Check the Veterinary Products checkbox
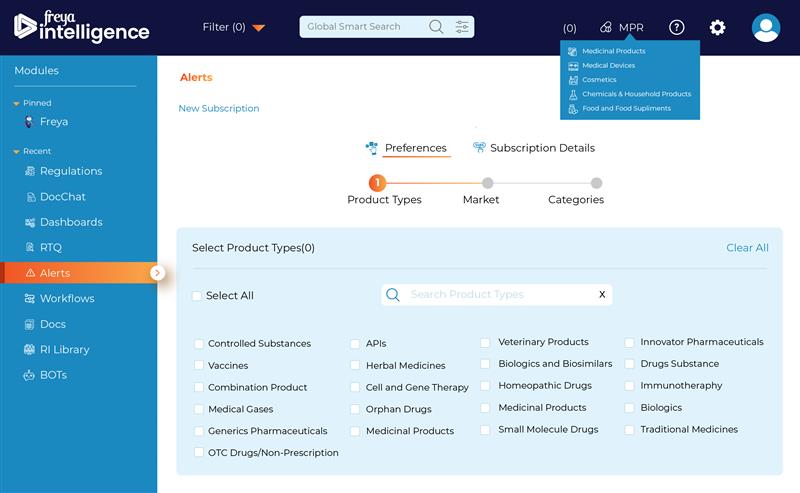The width and height of the screenshot is (800, 493). tap(485, 342)
